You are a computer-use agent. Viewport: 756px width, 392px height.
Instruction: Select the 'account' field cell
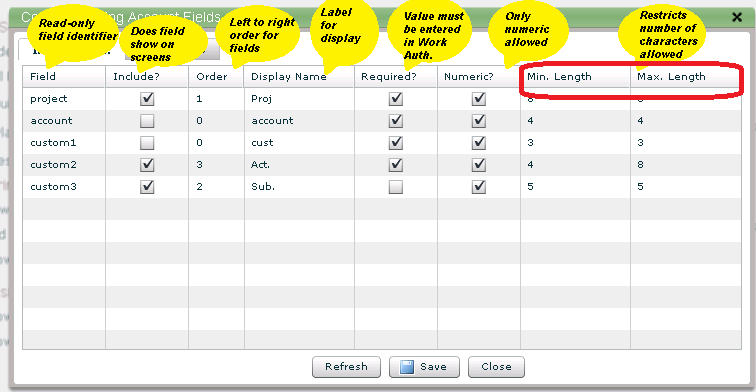tap(64, 121)
